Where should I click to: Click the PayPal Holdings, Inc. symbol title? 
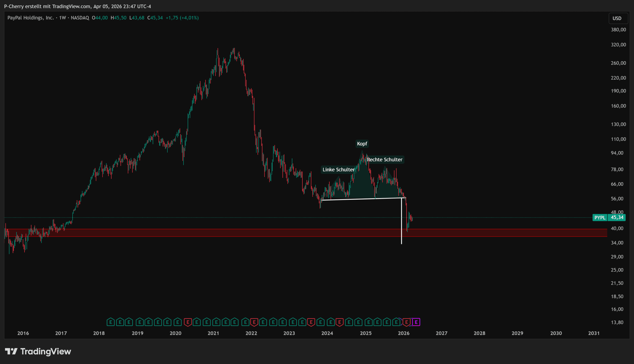30,18
